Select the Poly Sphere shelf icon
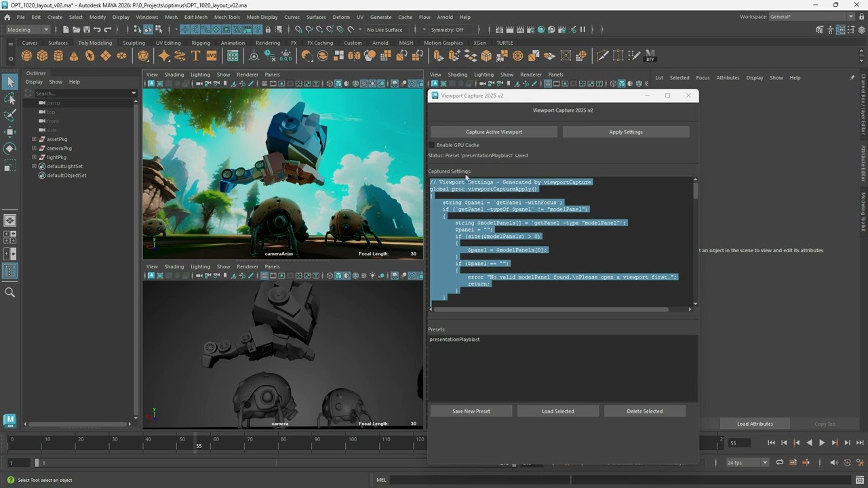868x488 pixels. point(26,56)
